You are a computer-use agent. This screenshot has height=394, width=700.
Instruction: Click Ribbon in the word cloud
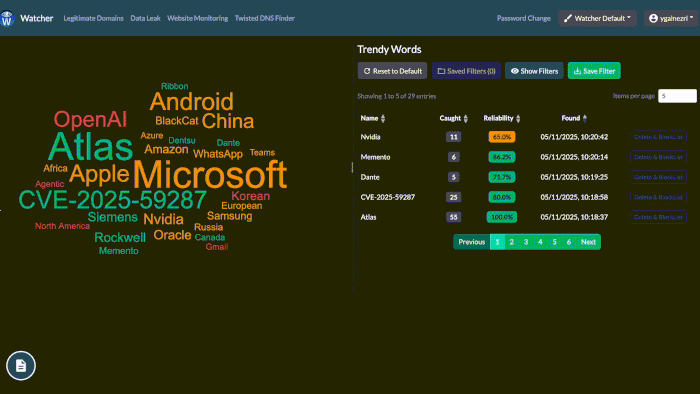click(x=175, y=86)
